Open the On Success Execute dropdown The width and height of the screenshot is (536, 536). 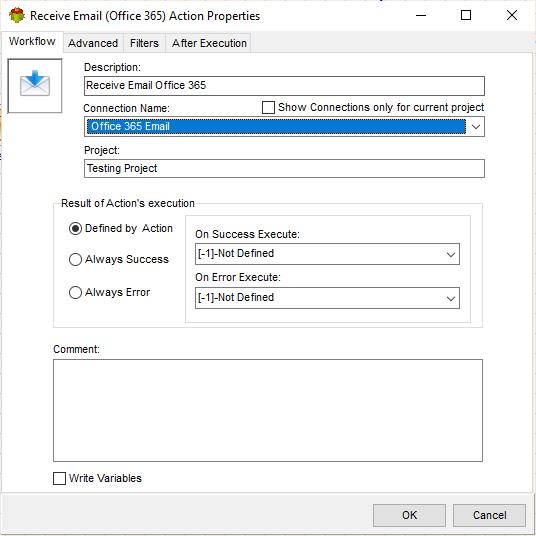327,254
